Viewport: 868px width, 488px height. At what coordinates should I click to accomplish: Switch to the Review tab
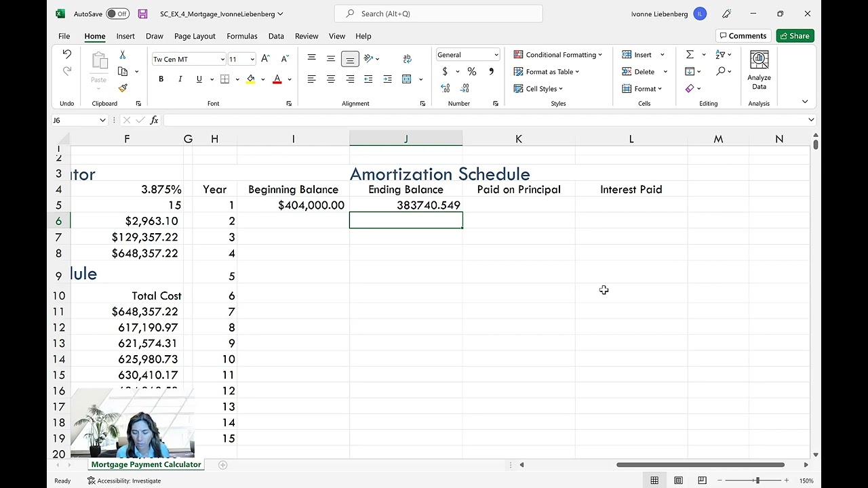click(307, 36)
